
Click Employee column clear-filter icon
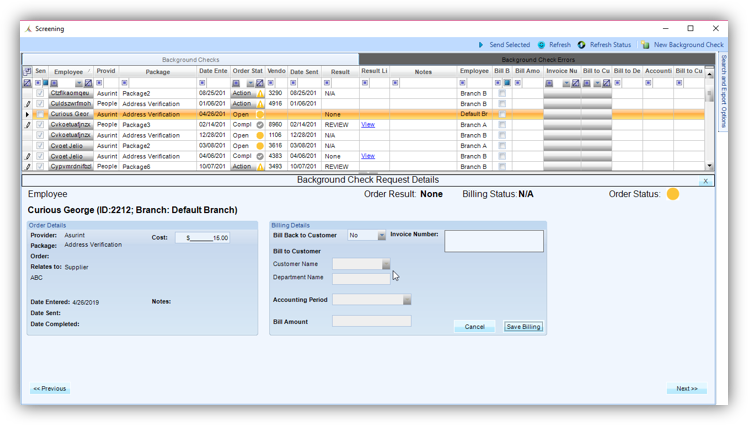click(x=88, y=83)
